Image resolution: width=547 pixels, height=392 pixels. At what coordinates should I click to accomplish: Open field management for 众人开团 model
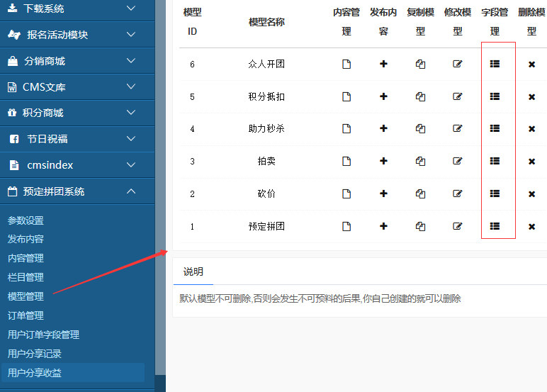tap(495, 65)
